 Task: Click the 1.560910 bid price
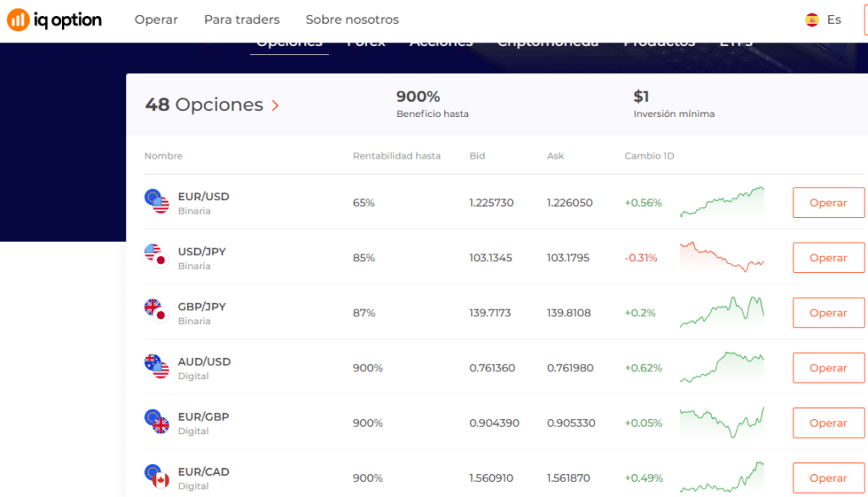click(492, 477)
